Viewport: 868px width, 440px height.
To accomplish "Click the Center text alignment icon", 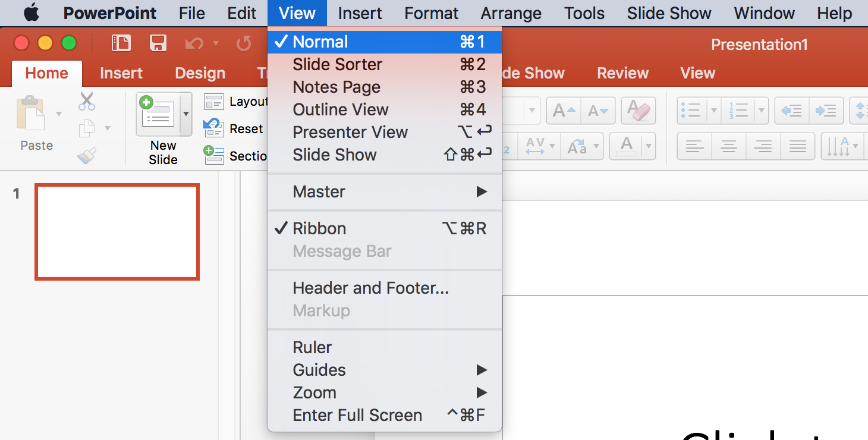I will [x=729, y=146].
